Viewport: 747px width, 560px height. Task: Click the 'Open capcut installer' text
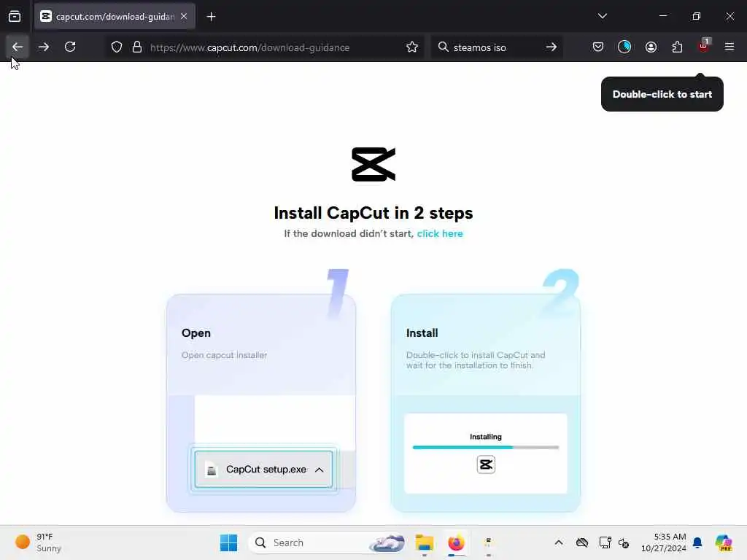pos(224,355)
